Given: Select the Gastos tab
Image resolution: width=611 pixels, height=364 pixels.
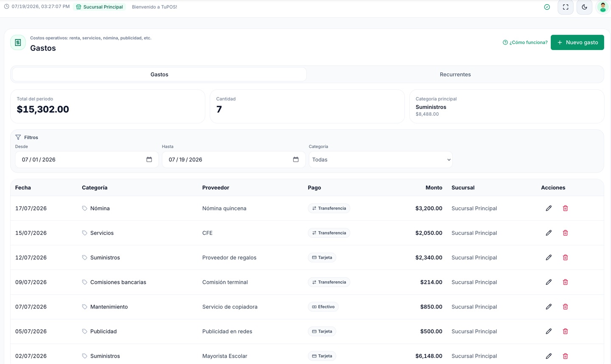Looking at the screenshot, I should tap(160, 74).
